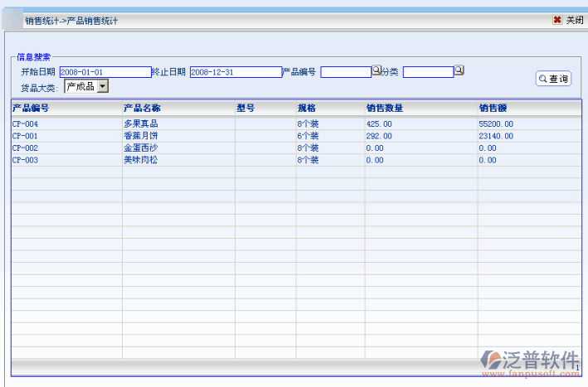Click 0.00 sales quantity in CP-003 row
Screen dimensions: 588x387
(375, 160)
